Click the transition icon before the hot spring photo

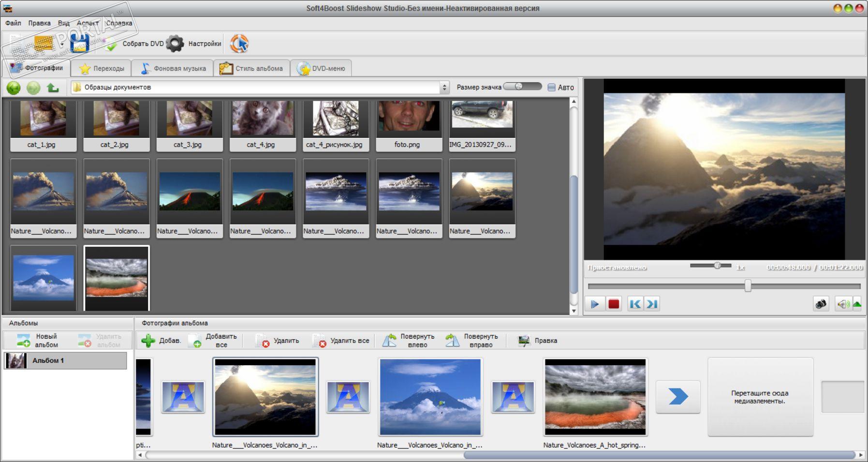(x=513, y=397)
